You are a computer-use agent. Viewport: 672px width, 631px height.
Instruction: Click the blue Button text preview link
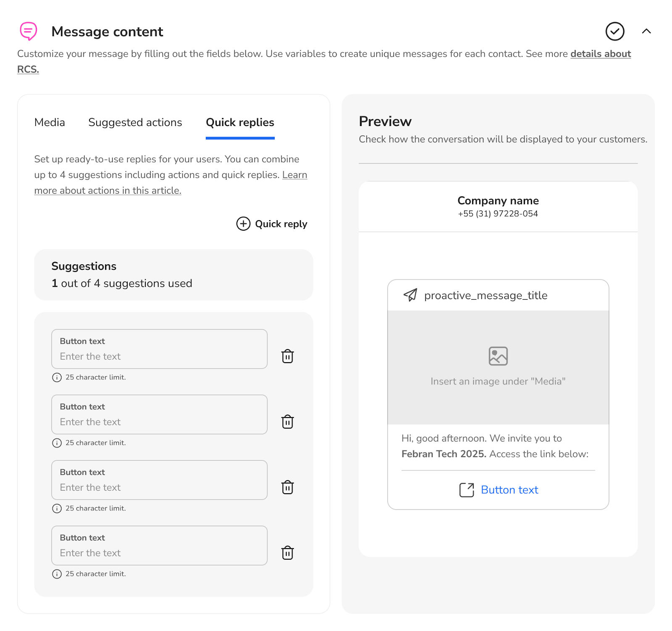pos(509,490)
